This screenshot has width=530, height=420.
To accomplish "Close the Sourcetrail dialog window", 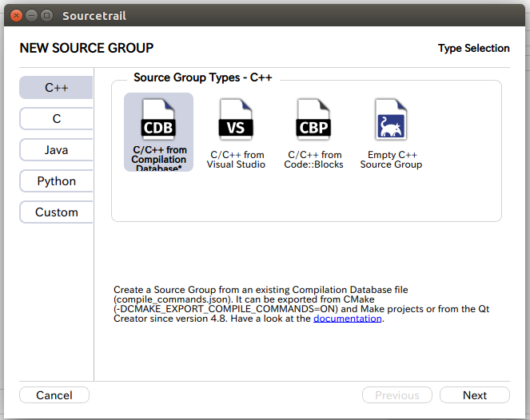I will tap(16, 15).
